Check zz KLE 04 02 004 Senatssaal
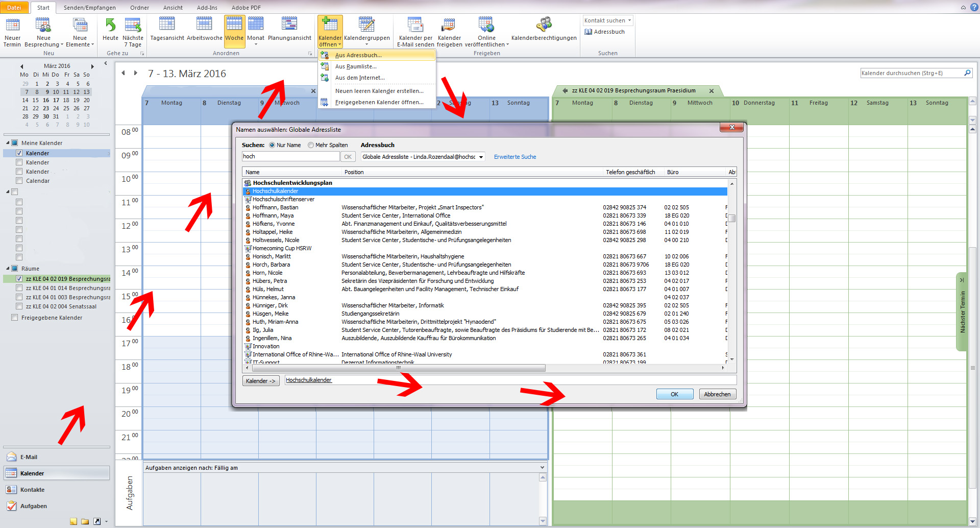The height and width of the screenshot is (528, 980). 19,306
